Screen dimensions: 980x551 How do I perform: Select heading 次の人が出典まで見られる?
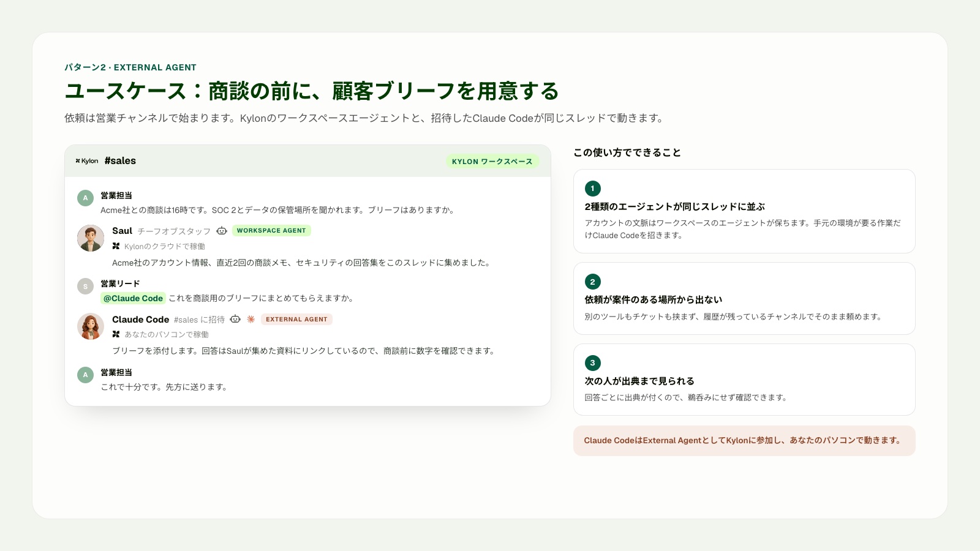tap(639, 381)
